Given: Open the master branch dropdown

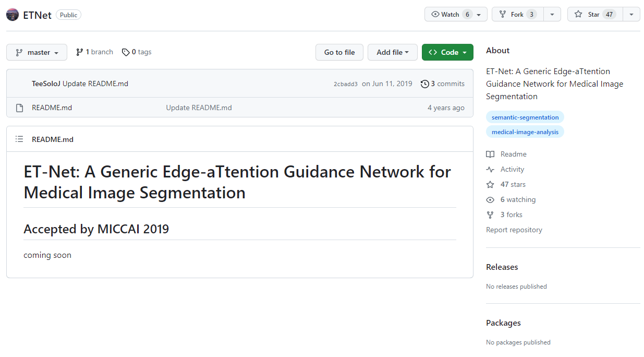Looking at the screenshot, I should [37, 52].
